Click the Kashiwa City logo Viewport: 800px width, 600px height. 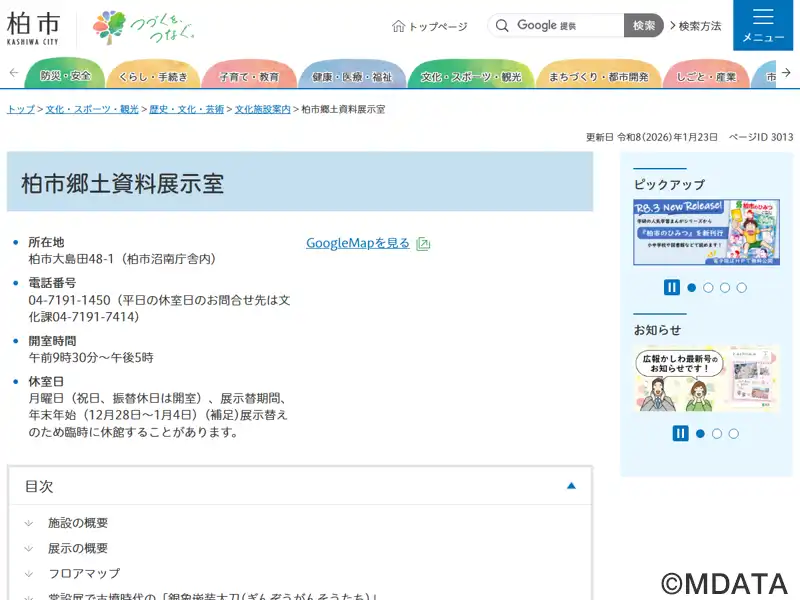[34, 27]
